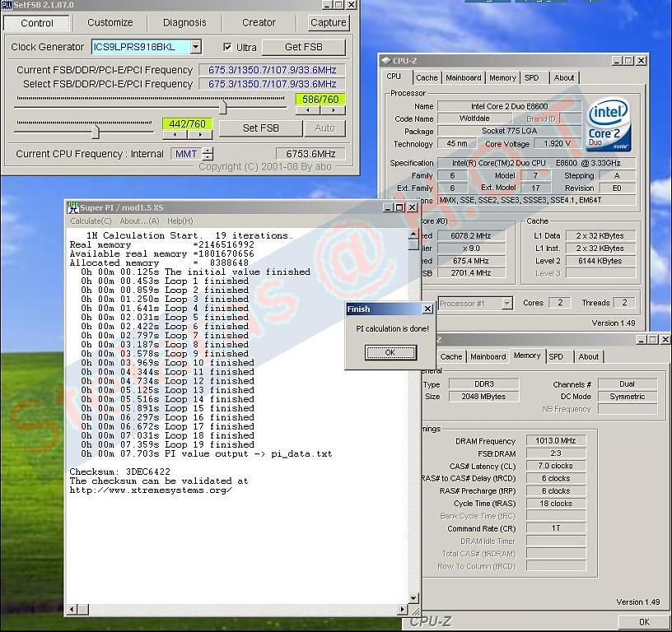Click the 6753.6MHz CPU frequency value
Screen dimensions: 672x632
point(310,154)
